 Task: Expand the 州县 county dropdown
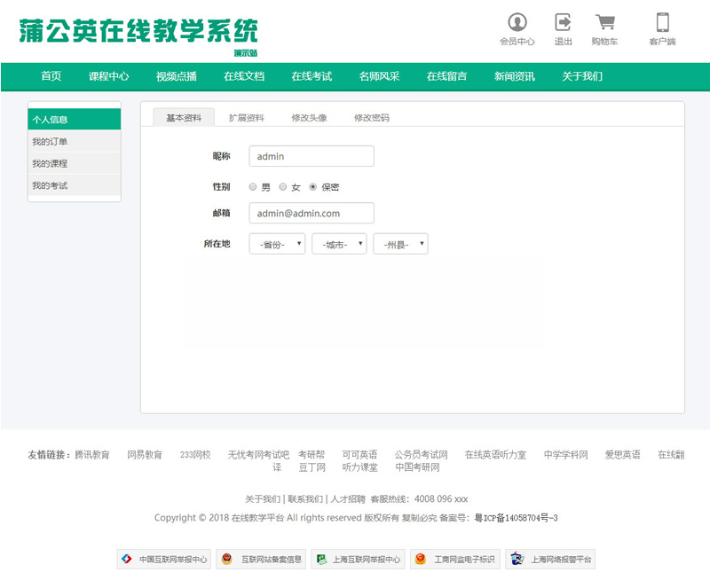400,244
